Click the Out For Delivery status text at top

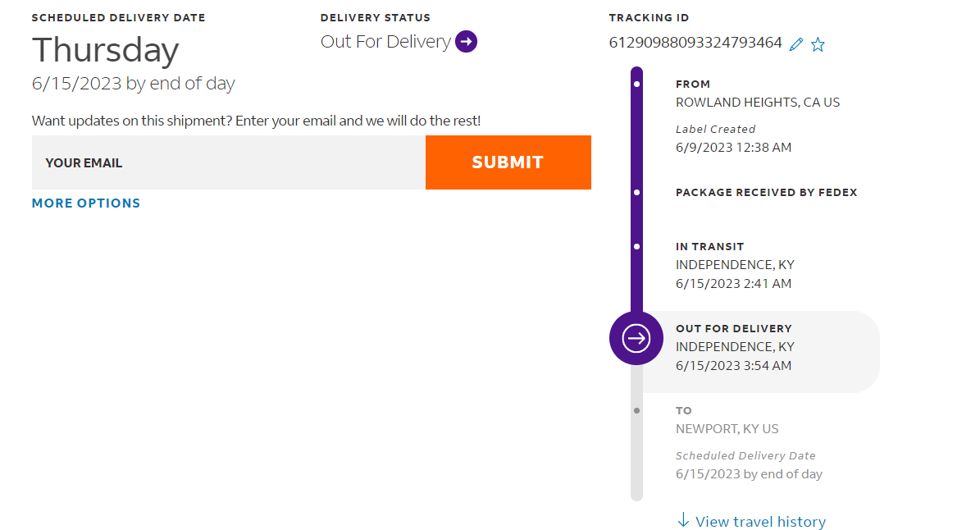pyautogui.click(x=385, y=42)
